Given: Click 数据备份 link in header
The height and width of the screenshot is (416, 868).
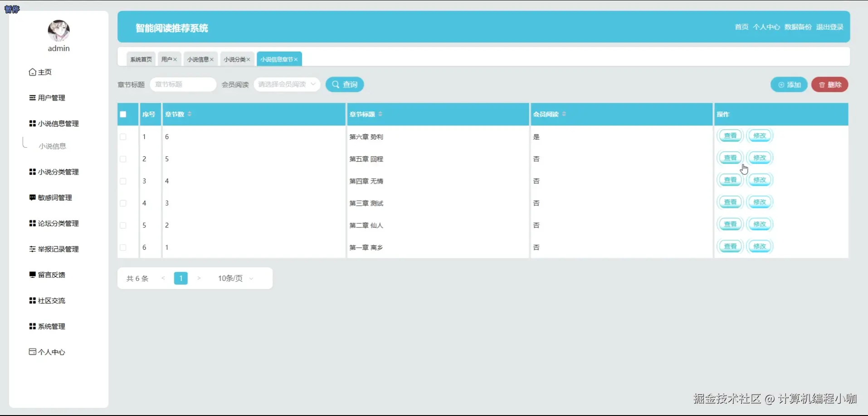Looking at the screenshot, I should (798, 27).
